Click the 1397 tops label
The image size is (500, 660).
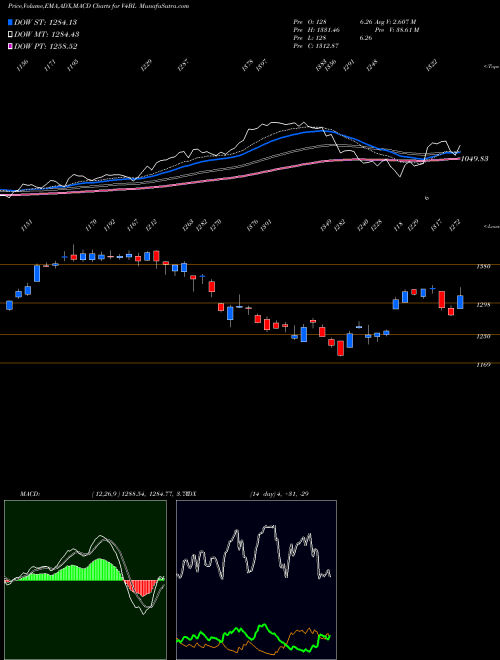coord(261,65)
